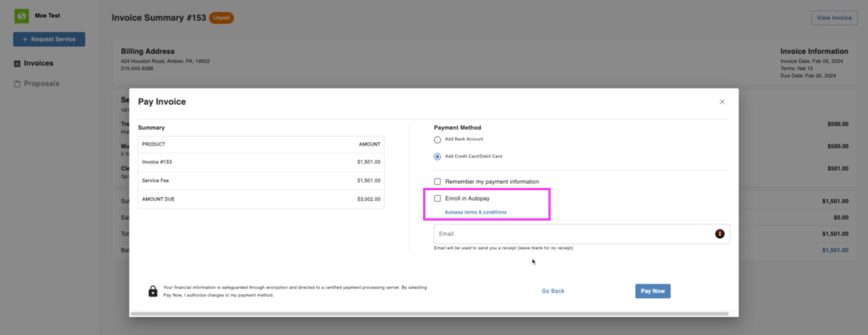The height and width of the screenshot is (335, 868).
Task: Click the lock security icon
Action: coord(153,291)
